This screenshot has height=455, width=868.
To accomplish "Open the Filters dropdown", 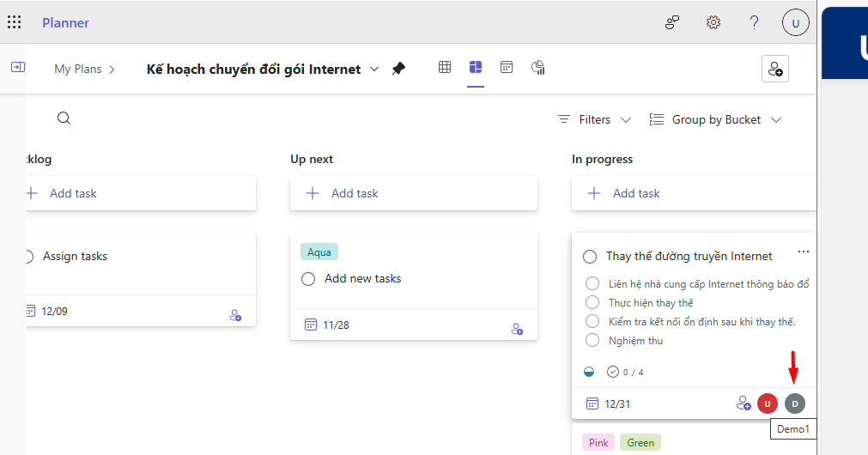I will (594, 119).
